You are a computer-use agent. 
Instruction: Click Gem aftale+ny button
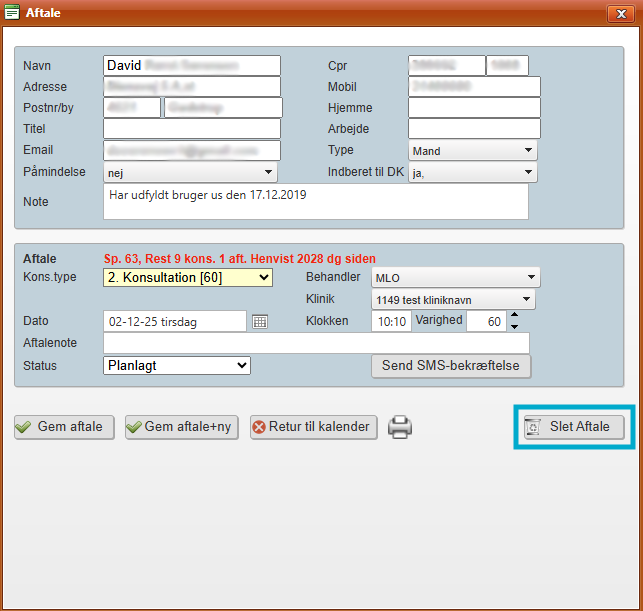[181, 427]
